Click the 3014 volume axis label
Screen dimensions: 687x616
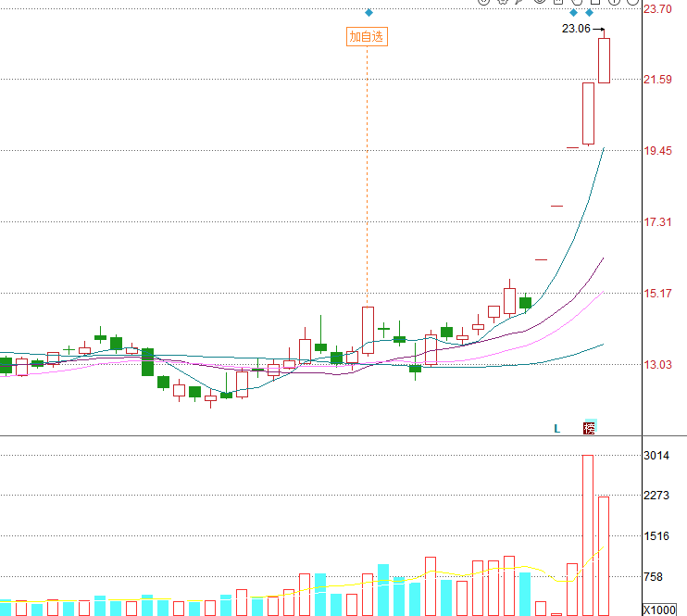[656, 456]
